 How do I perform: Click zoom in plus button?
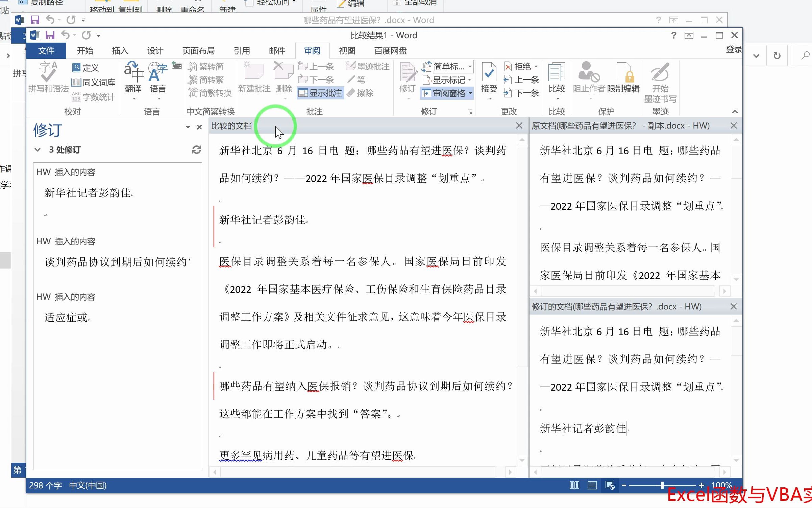tap(701, 486)
